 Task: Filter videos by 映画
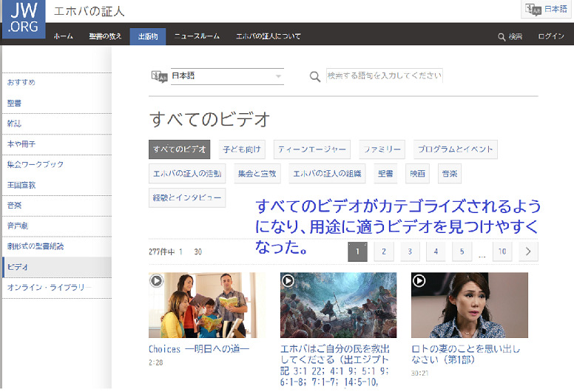[417, 174]
